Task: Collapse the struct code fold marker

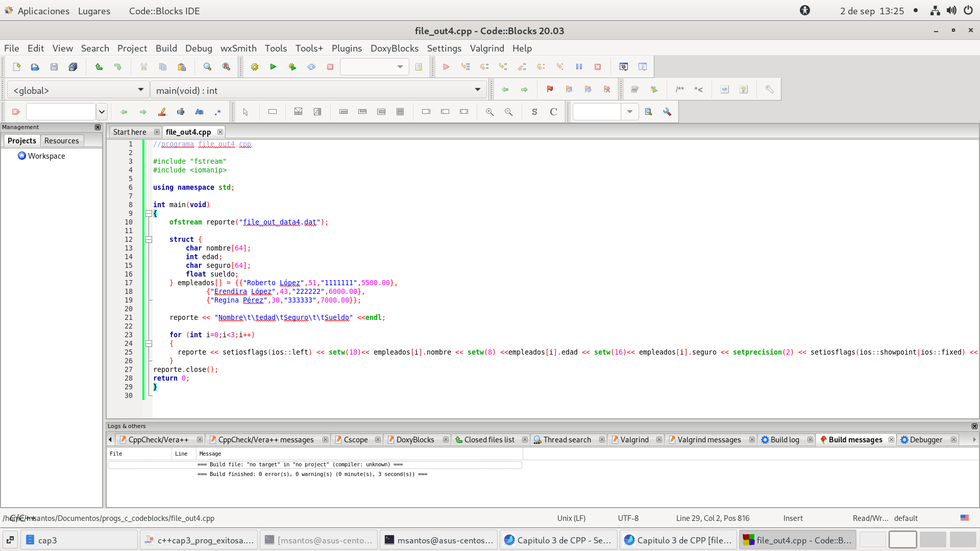Action: 149,239
